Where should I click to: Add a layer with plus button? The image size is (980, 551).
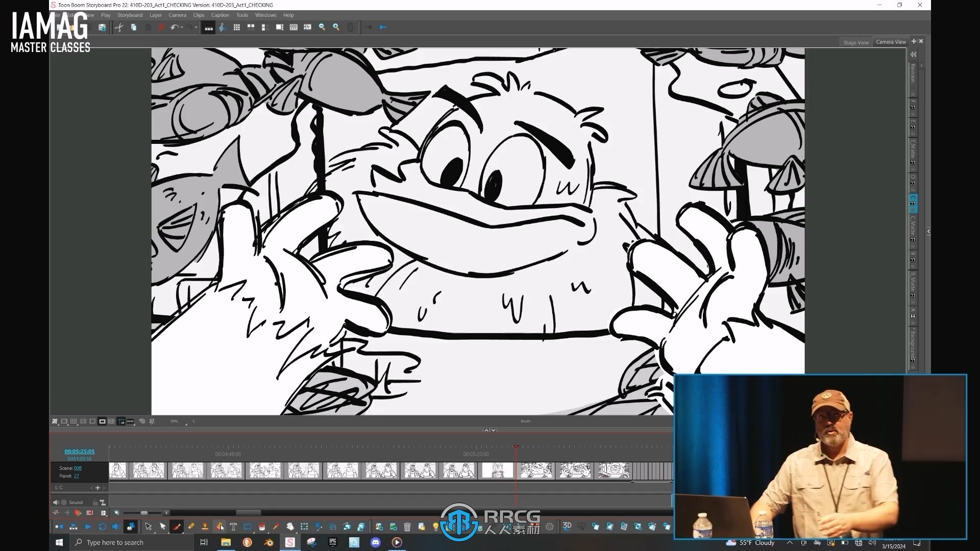97,488
